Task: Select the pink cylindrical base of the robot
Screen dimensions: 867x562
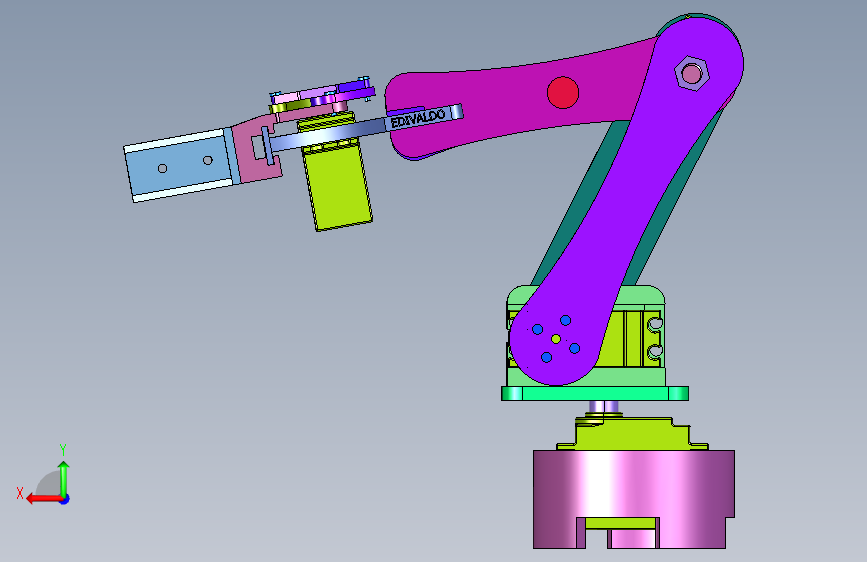Action: click(x=634, y=499)
